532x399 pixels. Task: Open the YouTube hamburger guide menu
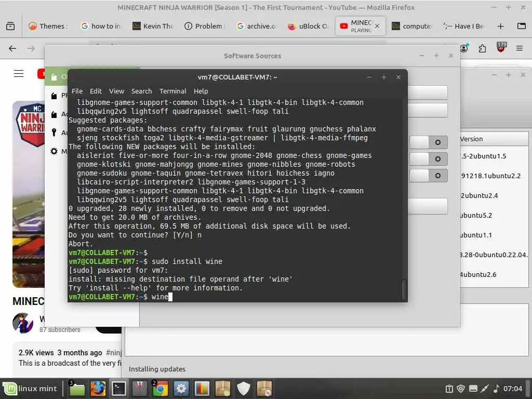point(19,74)
